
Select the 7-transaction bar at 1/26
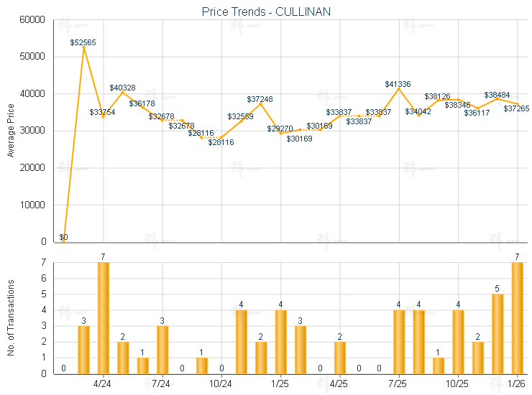[x=517, y=317]
